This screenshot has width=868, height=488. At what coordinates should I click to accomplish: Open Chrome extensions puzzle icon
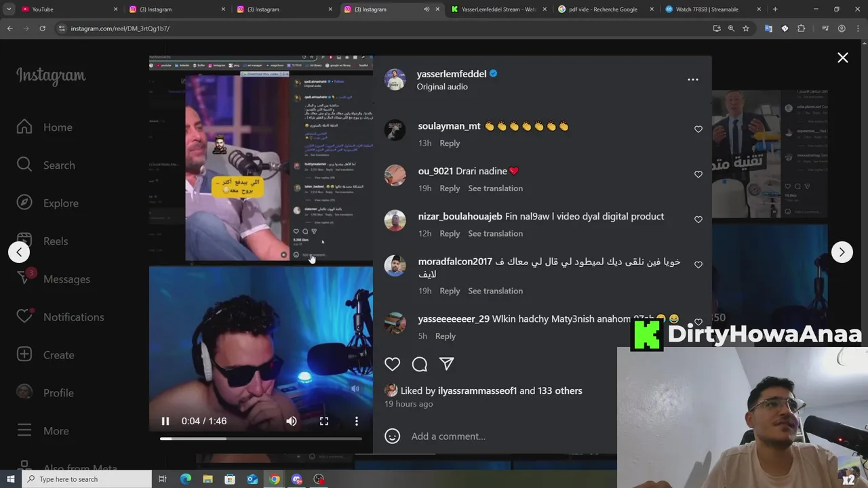point(801,28)
